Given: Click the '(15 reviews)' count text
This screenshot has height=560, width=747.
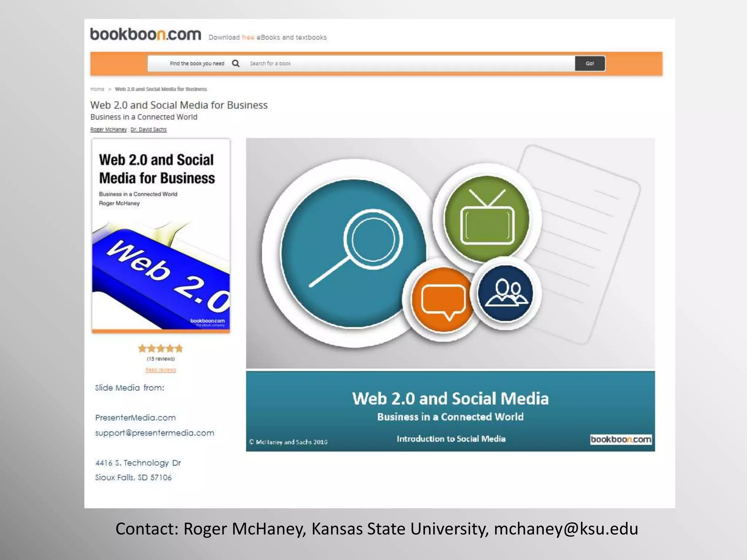Looking at the screenshot, I should click(161, 359).
